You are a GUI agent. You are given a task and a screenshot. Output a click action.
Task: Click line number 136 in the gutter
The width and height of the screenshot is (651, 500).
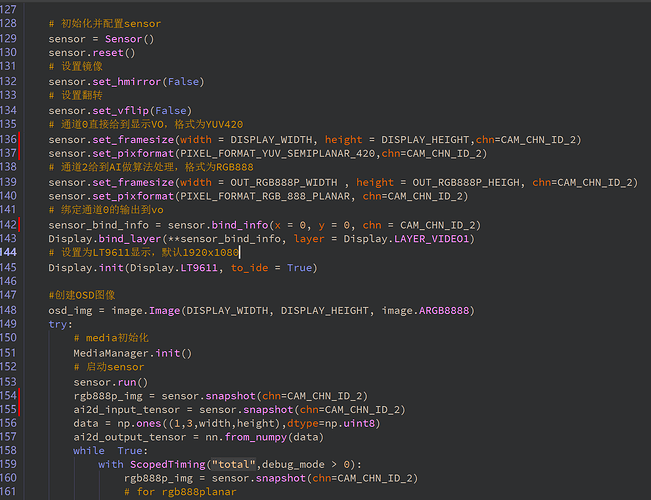click(x=13, y=139)
